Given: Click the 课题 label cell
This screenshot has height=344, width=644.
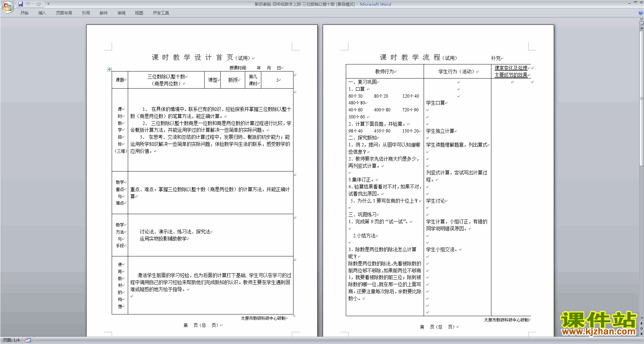Looking at the screenshot, I should tap(120, 80).
